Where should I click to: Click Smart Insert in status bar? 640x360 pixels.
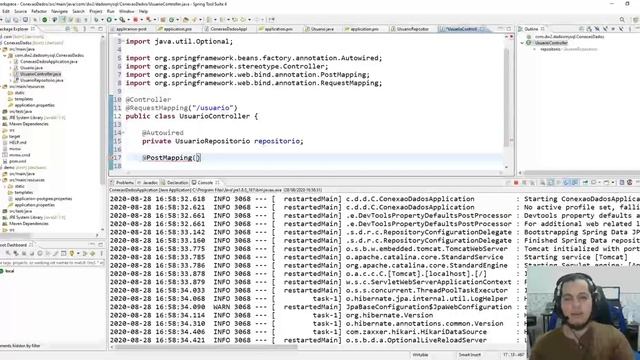coord(469,355)
